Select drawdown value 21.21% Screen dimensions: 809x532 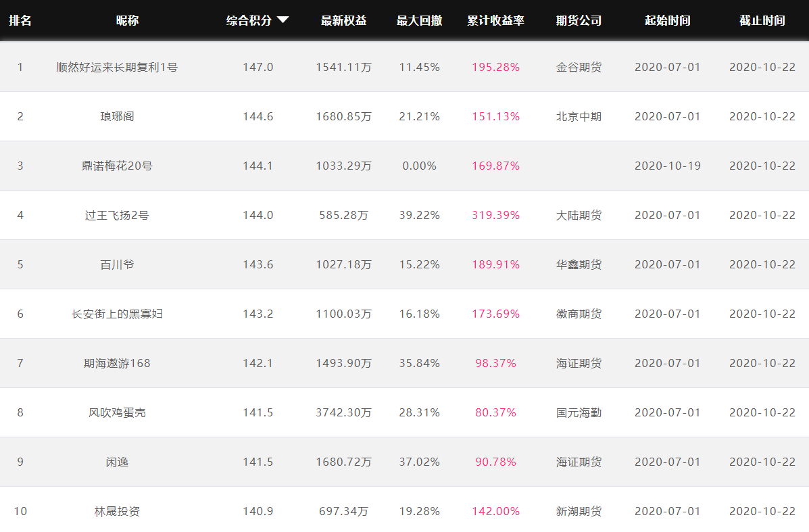(x=420, y=117)
